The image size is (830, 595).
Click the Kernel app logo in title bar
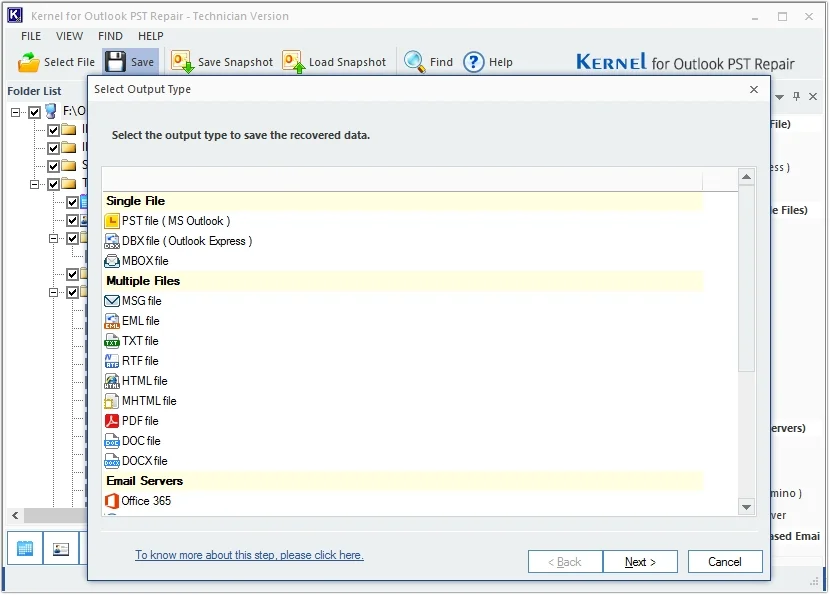click(x=15, y=15)
